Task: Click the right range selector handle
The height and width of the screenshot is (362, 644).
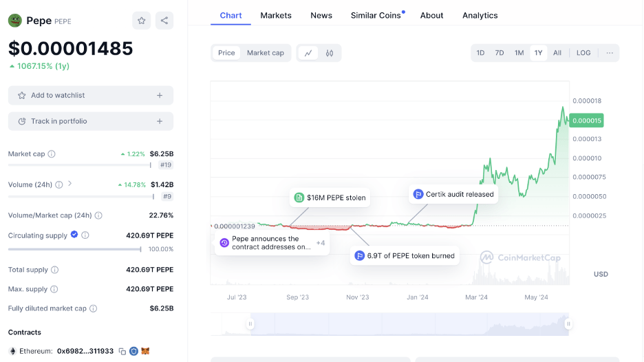Action: pos(568,324)
